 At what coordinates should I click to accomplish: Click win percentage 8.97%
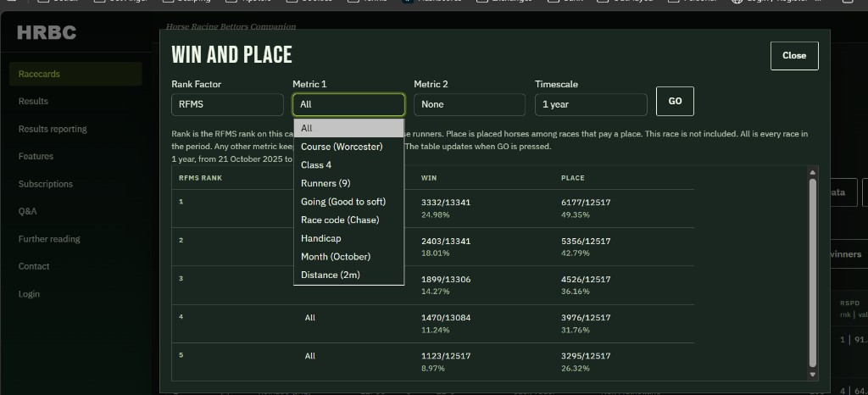click(x=433, y=369)
